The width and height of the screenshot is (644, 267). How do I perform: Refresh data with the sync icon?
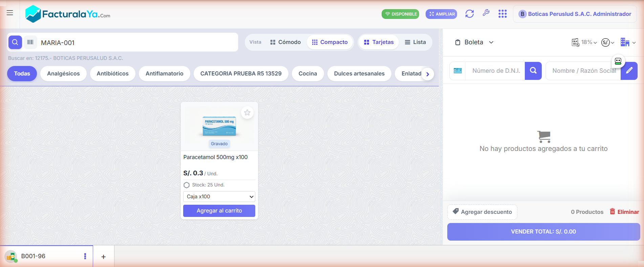[x=469, y=14]
